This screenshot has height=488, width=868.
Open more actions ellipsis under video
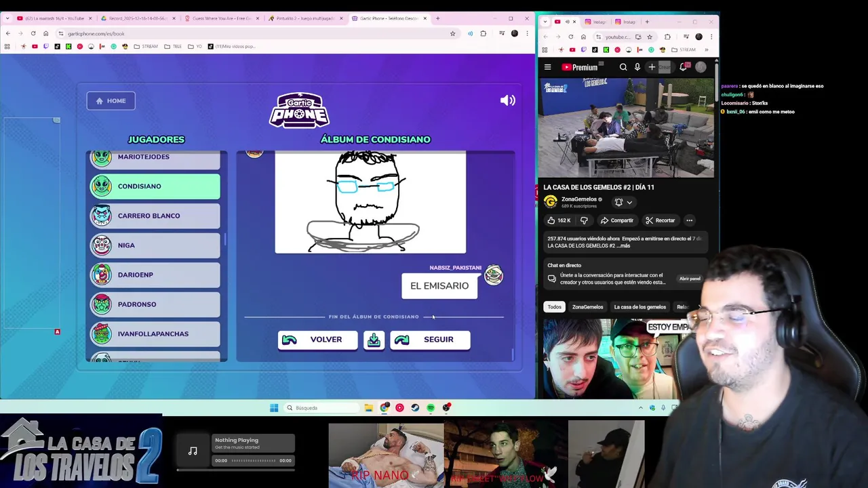coord(689,220)
